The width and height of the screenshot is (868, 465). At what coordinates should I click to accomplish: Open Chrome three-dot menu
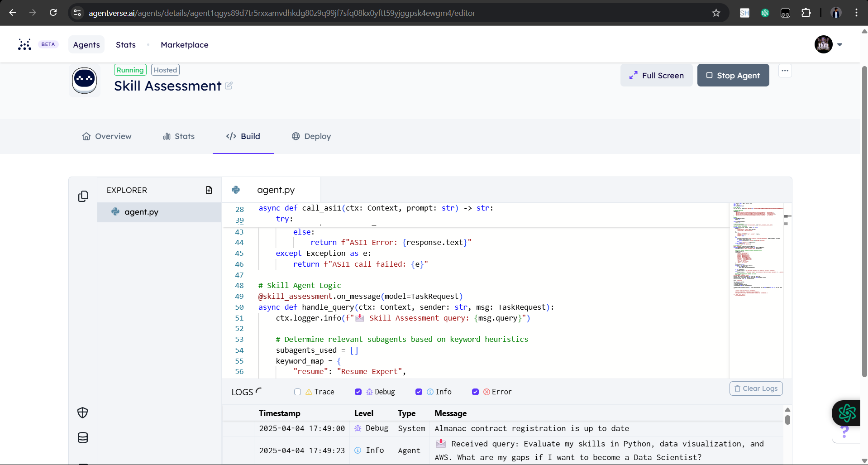pos(856,13)
